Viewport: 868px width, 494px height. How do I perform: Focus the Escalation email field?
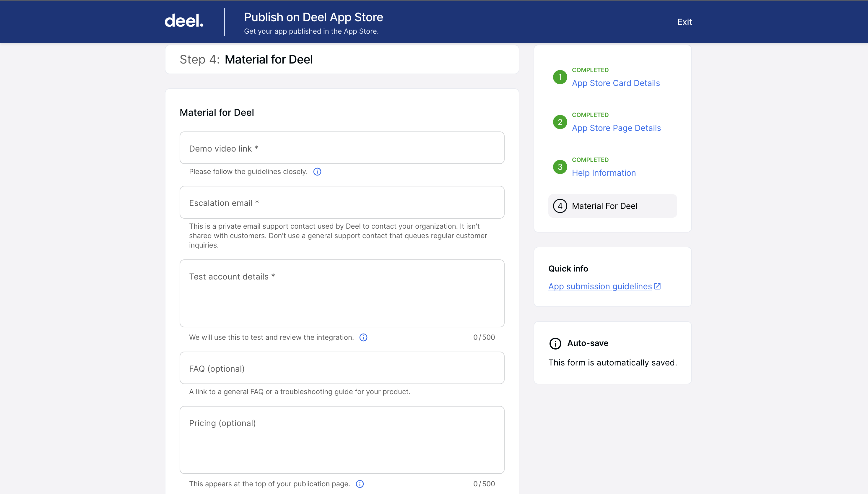[x=342, y=202]
